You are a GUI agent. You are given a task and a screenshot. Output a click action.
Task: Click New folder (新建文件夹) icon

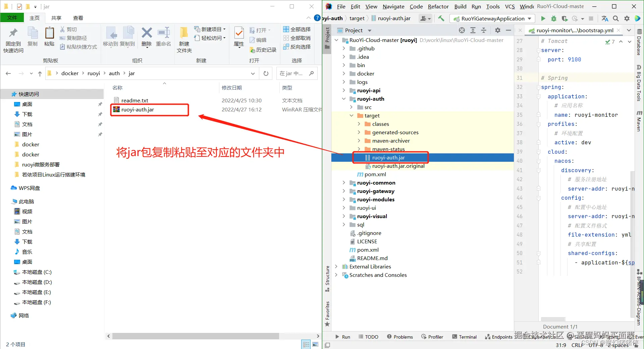coord(184,33)
